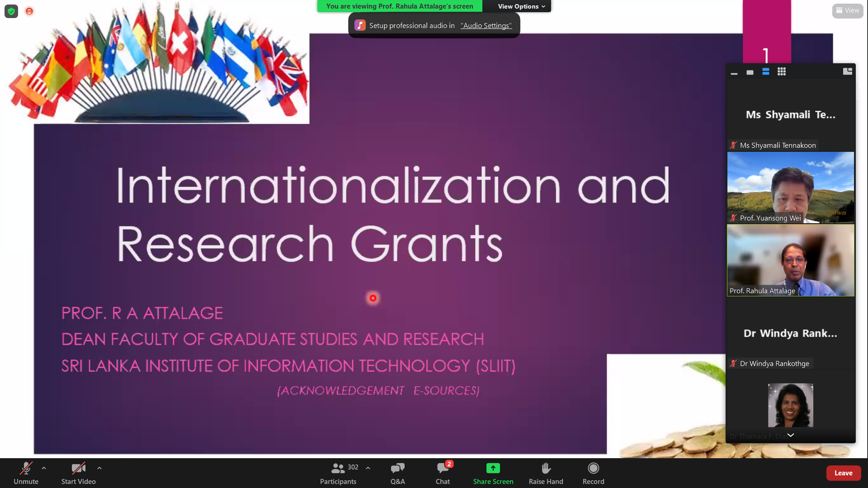Open the Q&A panel

point(397,473)
